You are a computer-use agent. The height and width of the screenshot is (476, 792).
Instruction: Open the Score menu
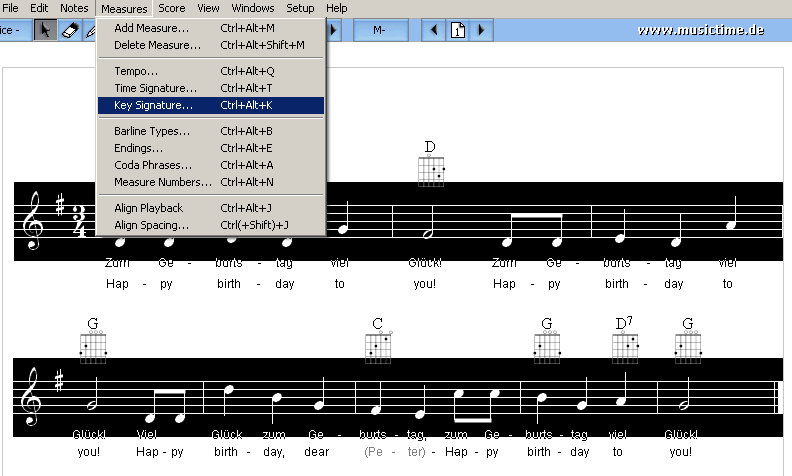[x=172, y=8]
